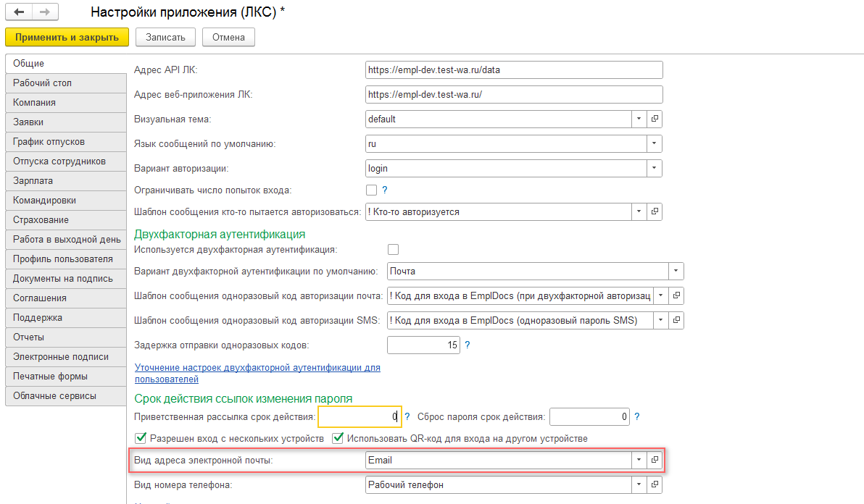
Task: Click the forward navigation arrow
Action: click(x=44, y=12)
